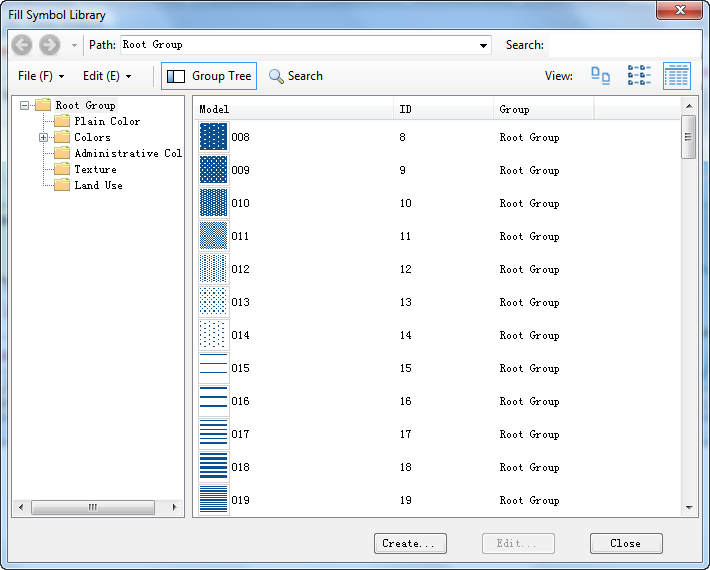Screen dimensions: 710x570
Task: Select the Texture folder icon
Action: point(62,169)
